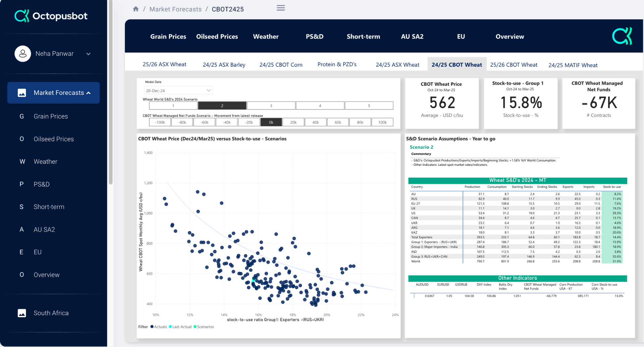The width and height of the screenshot is (644, 347).
Task: Select the AU SA2 top tab
Action: (412, 37)
